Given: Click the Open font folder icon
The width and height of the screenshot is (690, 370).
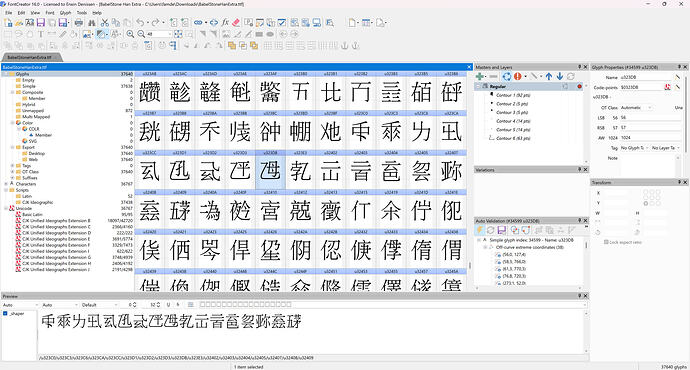Looking at the screenshot, I should pos(19,22).
